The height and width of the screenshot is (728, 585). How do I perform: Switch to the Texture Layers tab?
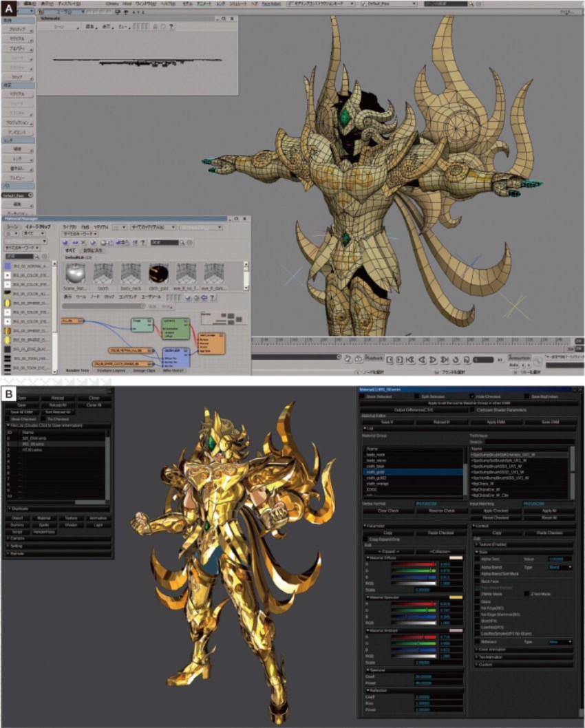pyautogui.click(x=111, y=370)
